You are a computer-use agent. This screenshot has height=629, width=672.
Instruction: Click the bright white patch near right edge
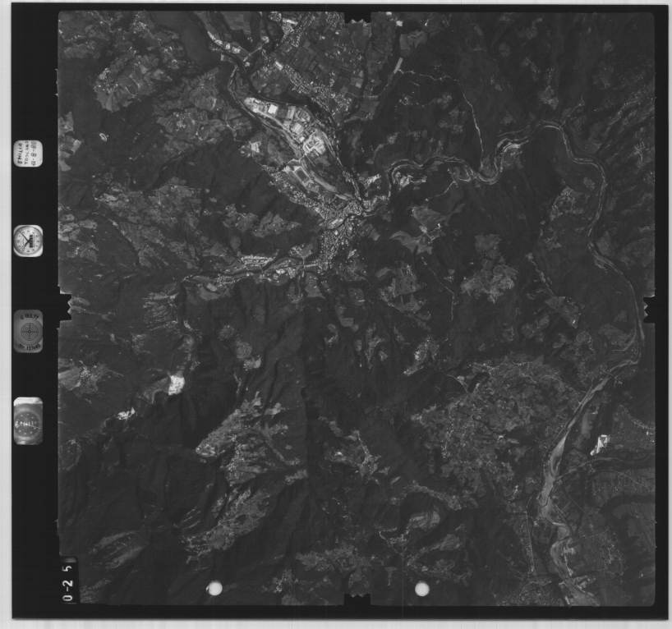point(600,444)
